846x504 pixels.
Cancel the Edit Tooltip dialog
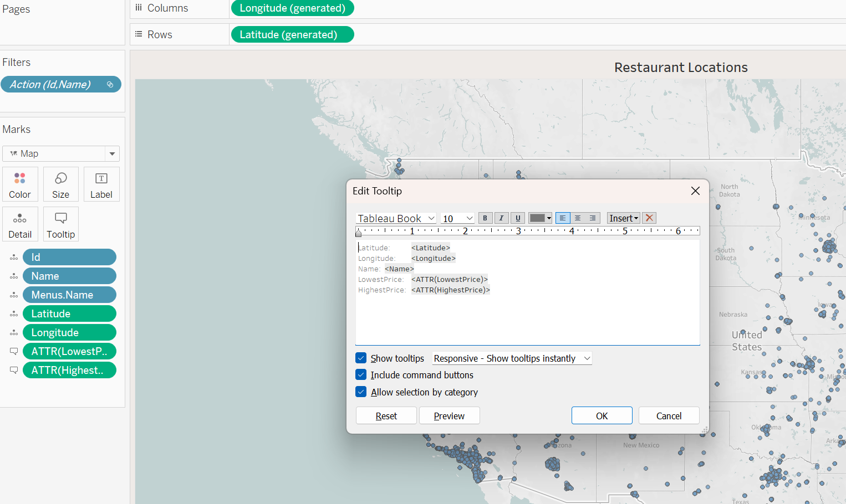point(669,416)
